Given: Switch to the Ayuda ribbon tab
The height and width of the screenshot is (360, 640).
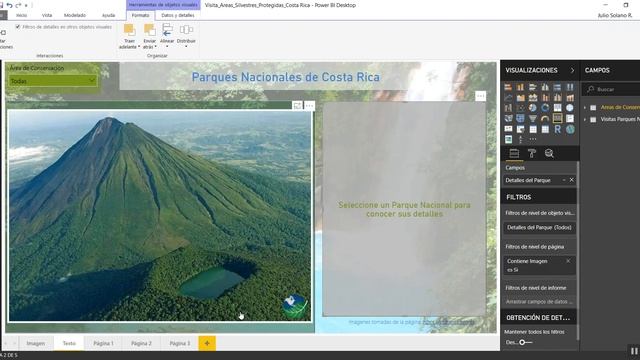Looking at the screenshot, I should point(109,15).
